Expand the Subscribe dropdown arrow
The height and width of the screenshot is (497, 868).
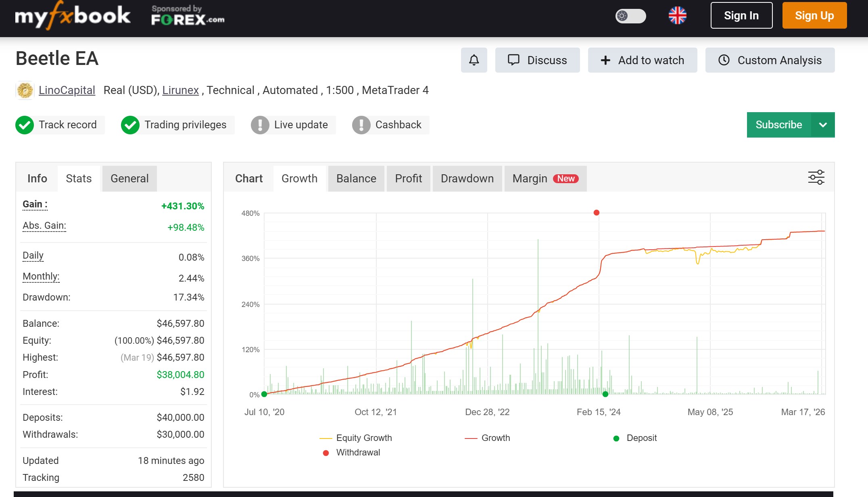823,125
